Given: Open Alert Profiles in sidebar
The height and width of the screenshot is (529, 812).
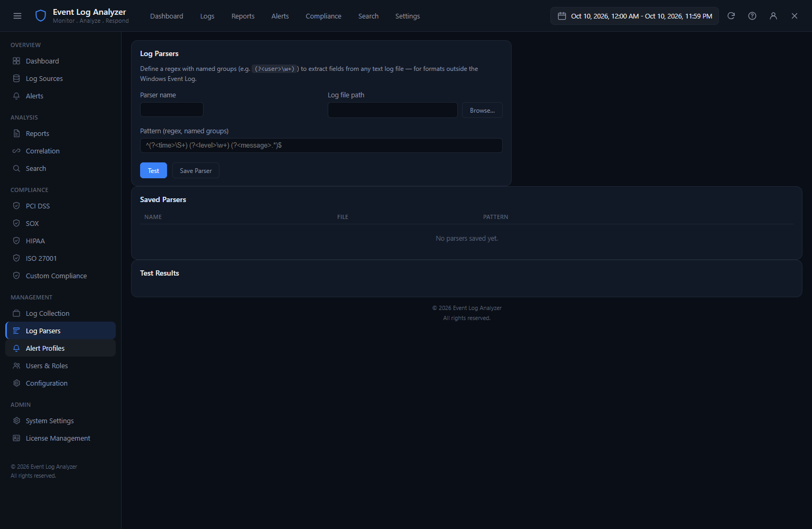Looking at the screenshot, I should click(60, 348).
